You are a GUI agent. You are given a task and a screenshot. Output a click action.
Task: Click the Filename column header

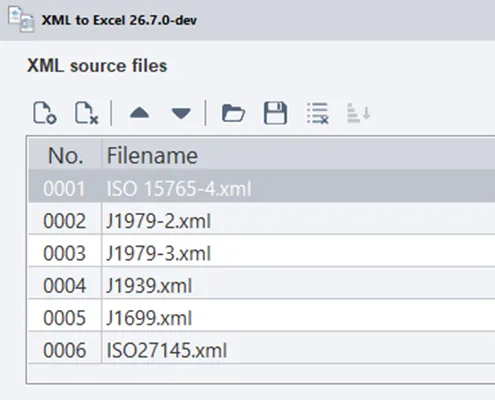pyautogui.click(x=298, y=155)
